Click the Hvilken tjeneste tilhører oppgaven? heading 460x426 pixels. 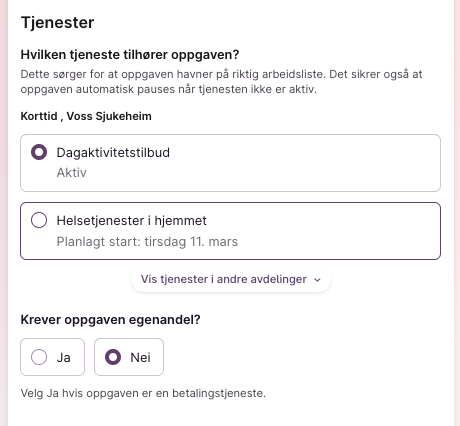[130, 54]
